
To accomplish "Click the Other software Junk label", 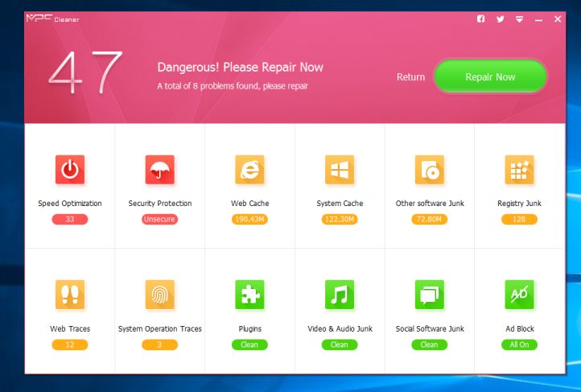I will click(x=430, y=204).
